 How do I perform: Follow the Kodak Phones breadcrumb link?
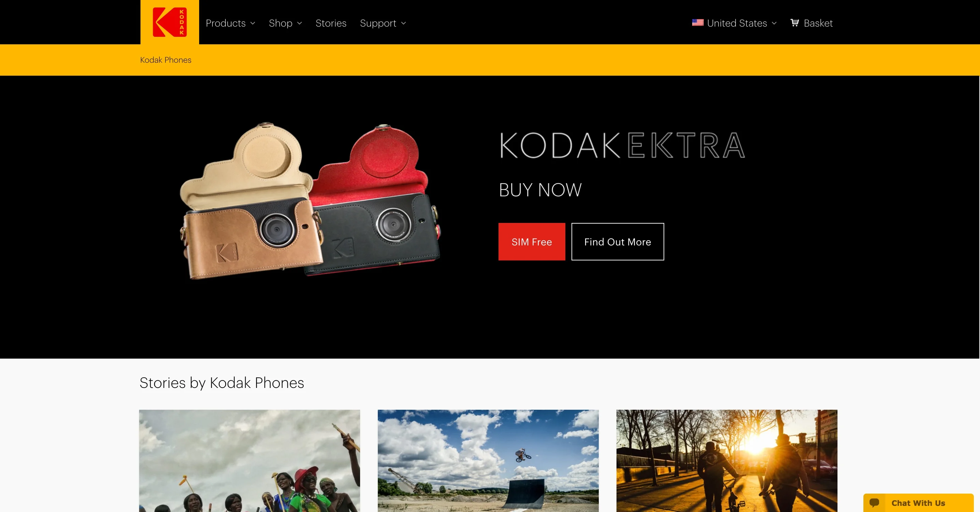(x=165, y=60)
